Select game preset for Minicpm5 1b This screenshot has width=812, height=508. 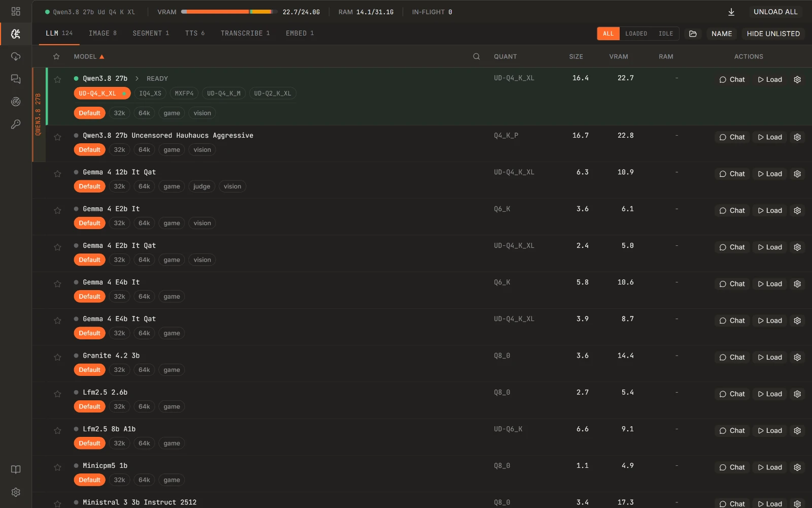(x=172, y=480)
